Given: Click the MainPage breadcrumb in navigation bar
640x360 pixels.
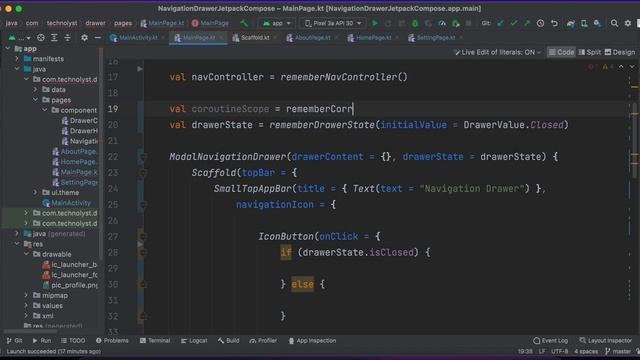Looking at the screenshot, I should point(210,23).
